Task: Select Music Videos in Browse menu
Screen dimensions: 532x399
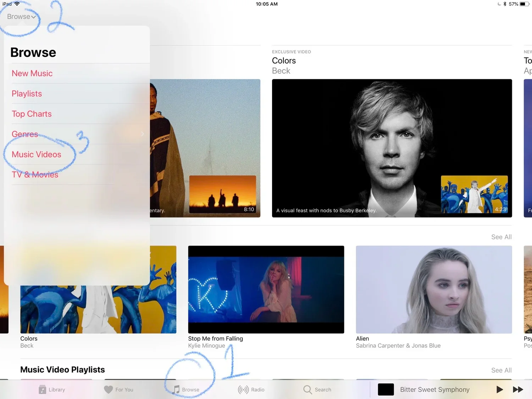Action: coord(36,154)
